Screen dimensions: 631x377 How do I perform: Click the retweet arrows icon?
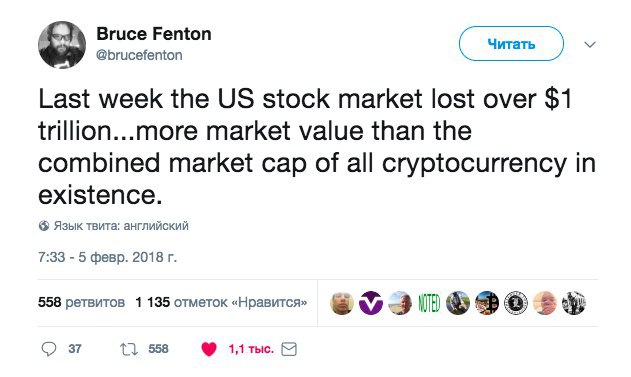coord(129,349)
